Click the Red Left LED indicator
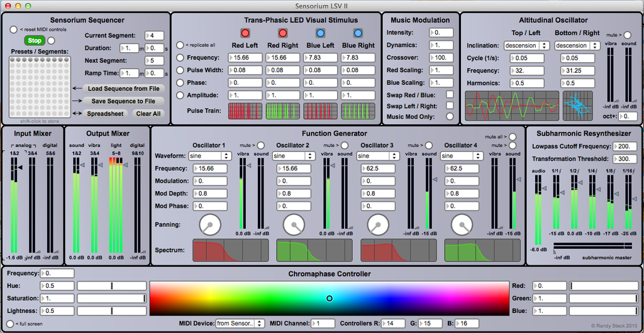Image resolution: width=644 pixels, height=333 pixels. pyautogui.click(x=246, y=33)
